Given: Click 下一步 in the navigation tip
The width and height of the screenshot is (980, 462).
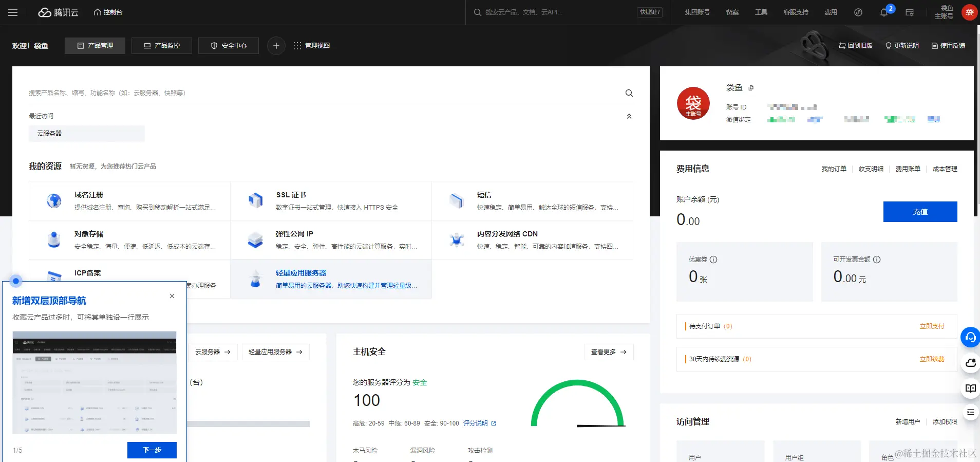Looking at the screenshot, I should pos(152,450).
